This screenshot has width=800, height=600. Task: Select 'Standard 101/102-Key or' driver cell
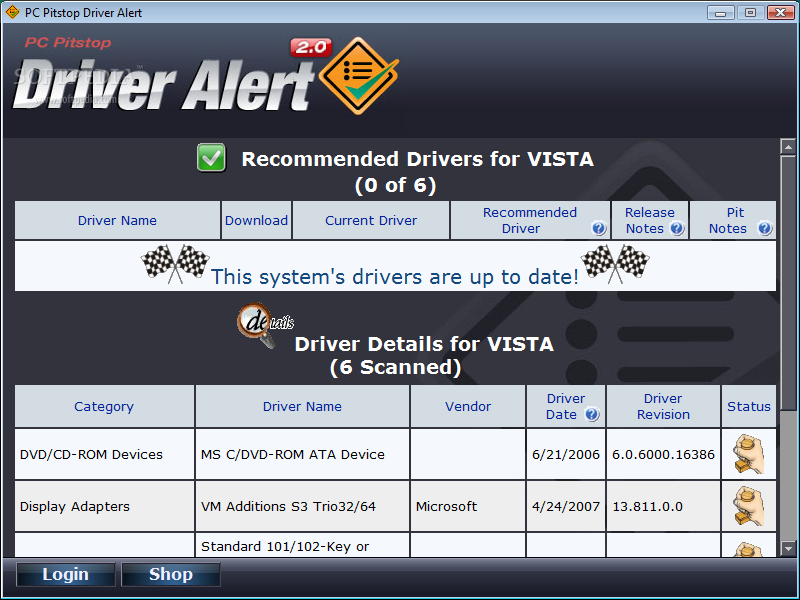pyautogui.click(x=302, y=545)
